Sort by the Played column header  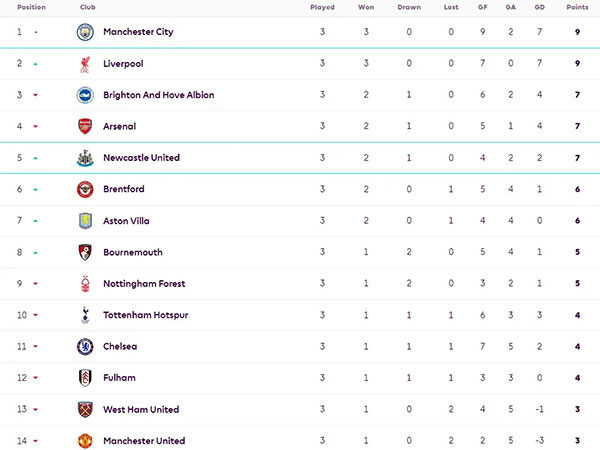[x=322, y=7]
